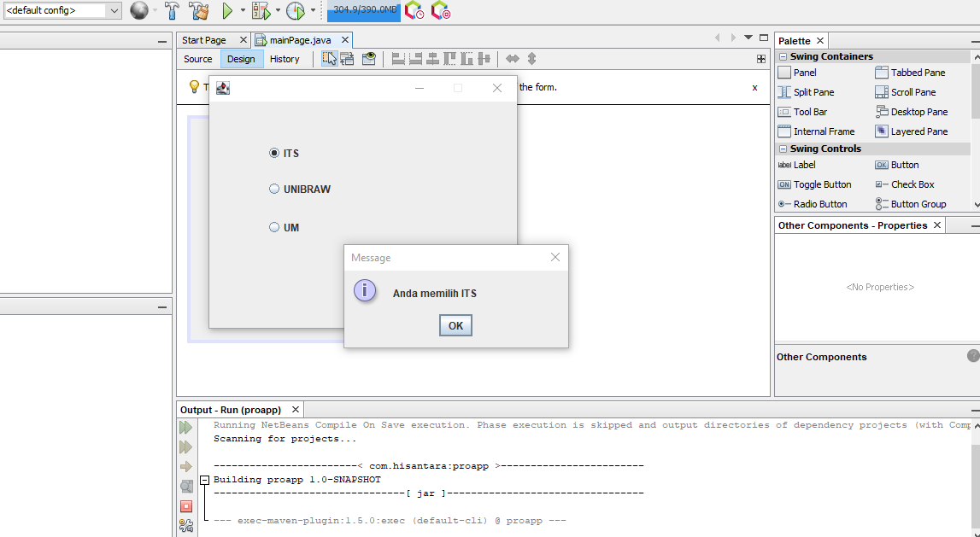
Task: Select the ITS radio button
Action: tap(274, 154)
